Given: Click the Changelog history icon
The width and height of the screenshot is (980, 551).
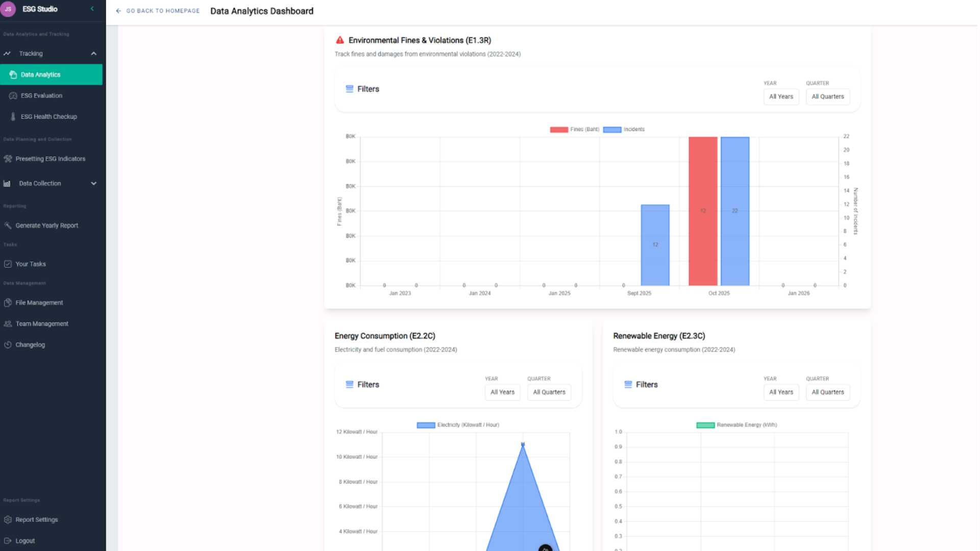Looking at the screenshot, I should 8,345.
